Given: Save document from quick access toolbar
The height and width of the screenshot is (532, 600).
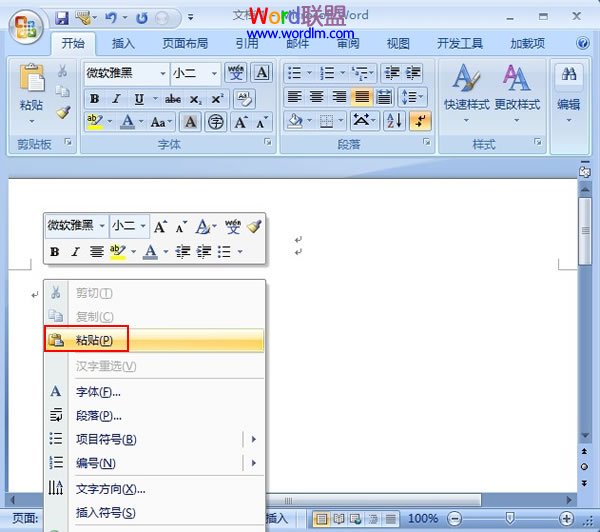Looking at the screenshot, I should tap(62, 18).
